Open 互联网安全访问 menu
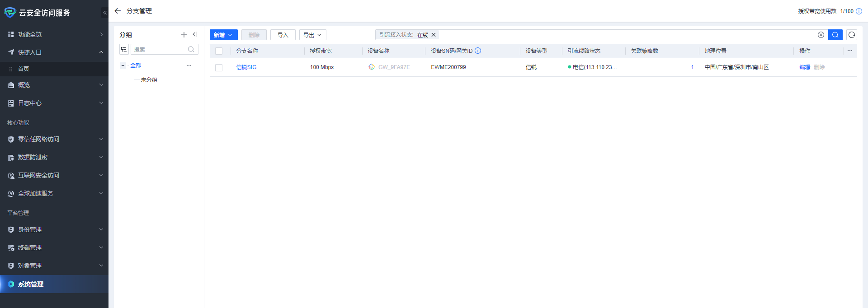868x308 pixels. click(x=54, y=175)
